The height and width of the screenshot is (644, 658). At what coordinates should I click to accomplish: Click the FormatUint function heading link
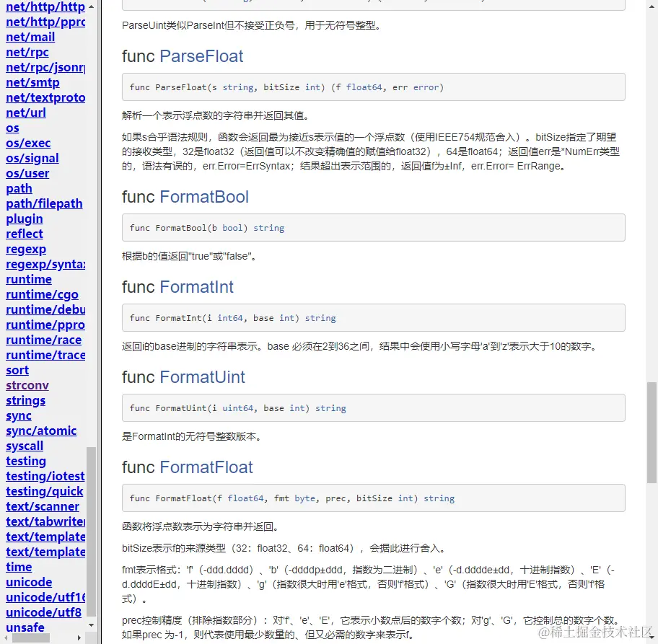202,377
